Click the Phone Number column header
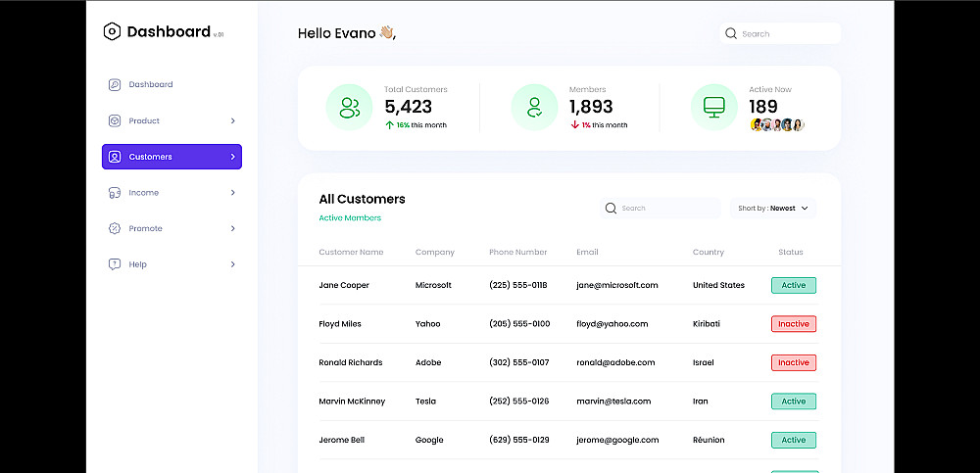Screen dimensions: 980x473 tap(518, 253)
